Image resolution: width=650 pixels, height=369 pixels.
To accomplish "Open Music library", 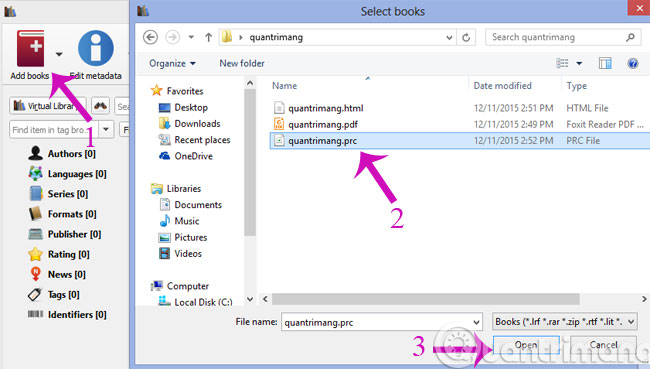I will tap(179, 221).
